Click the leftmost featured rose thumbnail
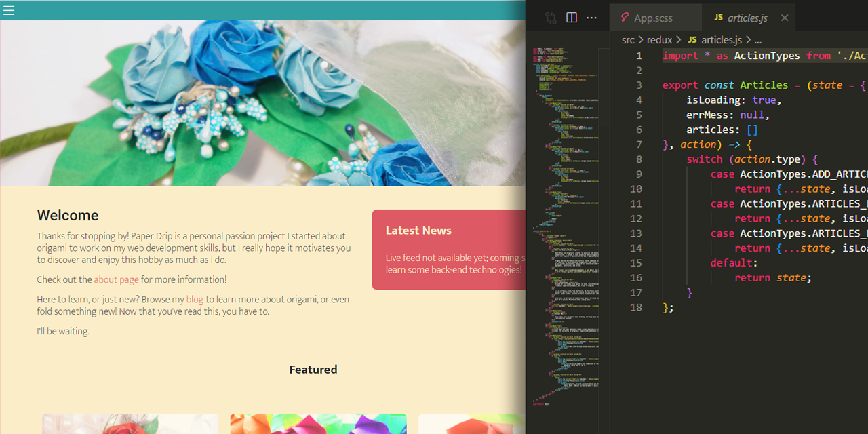Viewport: 868px width, 434px height. 130,427
